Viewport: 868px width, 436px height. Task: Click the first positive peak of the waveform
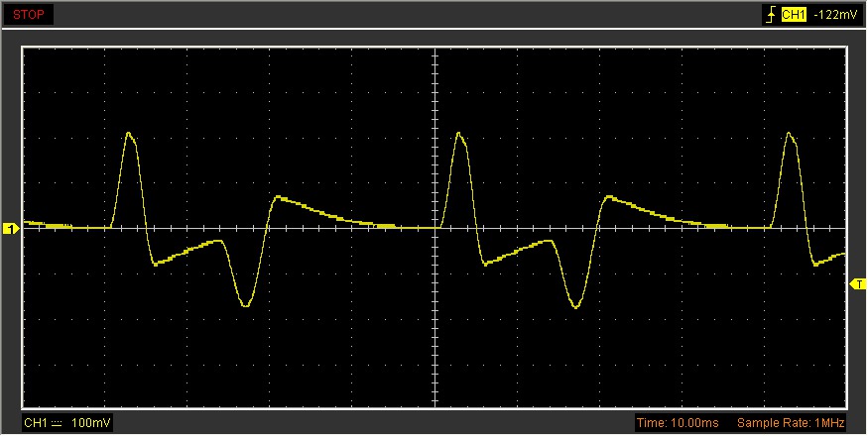(129, 134)
